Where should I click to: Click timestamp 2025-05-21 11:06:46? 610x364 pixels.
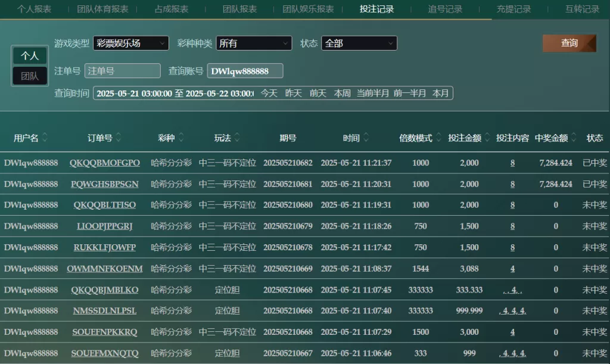(356, 353)
